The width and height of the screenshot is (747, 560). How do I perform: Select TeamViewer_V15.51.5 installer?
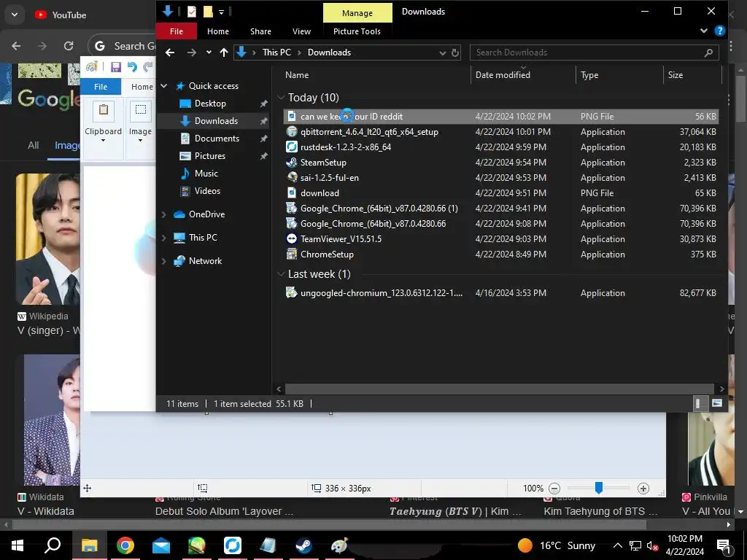(x=341, y=239)
